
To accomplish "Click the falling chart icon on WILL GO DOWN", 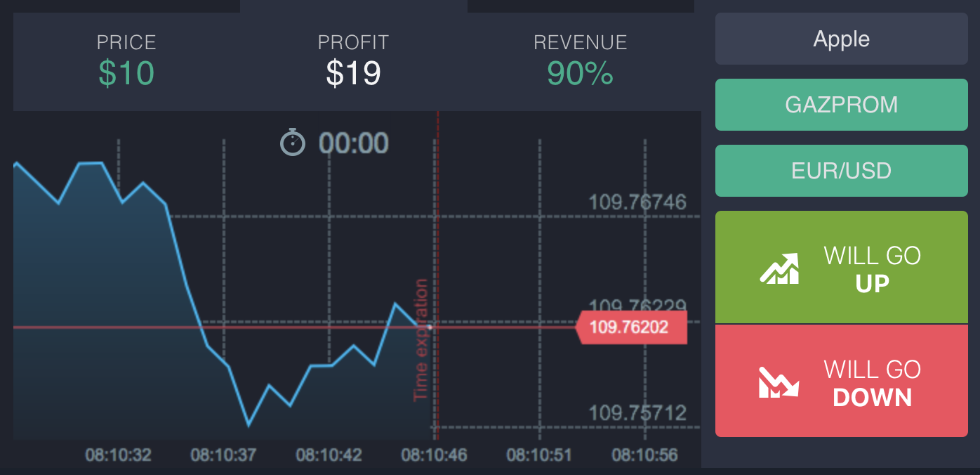I will click(779, 382).
